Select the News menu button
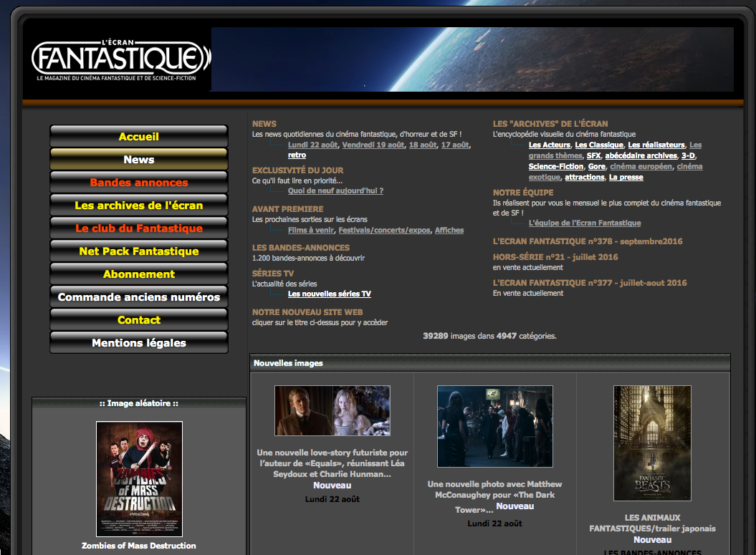This screenshot has width=756, height=555. click(138, 160)
